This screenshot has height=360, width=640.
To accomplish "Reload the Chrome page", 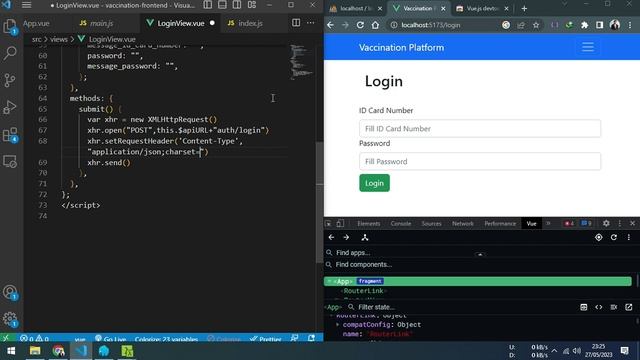I will tap(360, 25).
